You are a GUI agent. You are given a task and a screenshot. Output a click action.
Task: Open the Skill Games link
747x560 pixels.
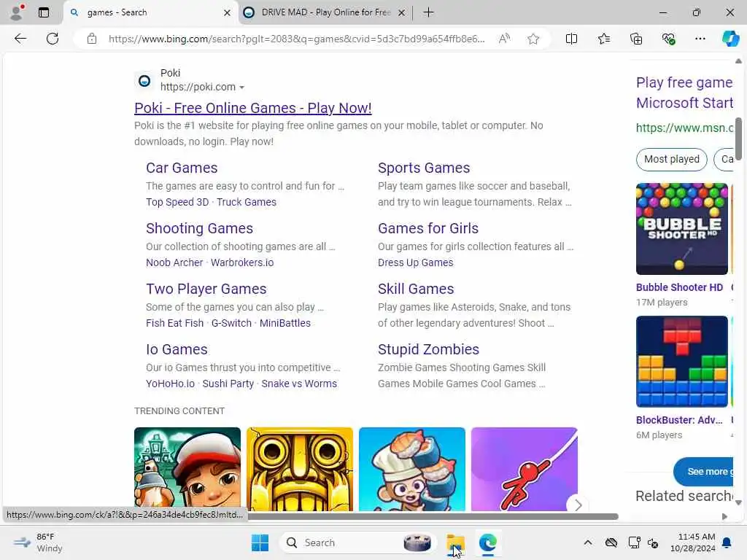click(x=415, y=289)
